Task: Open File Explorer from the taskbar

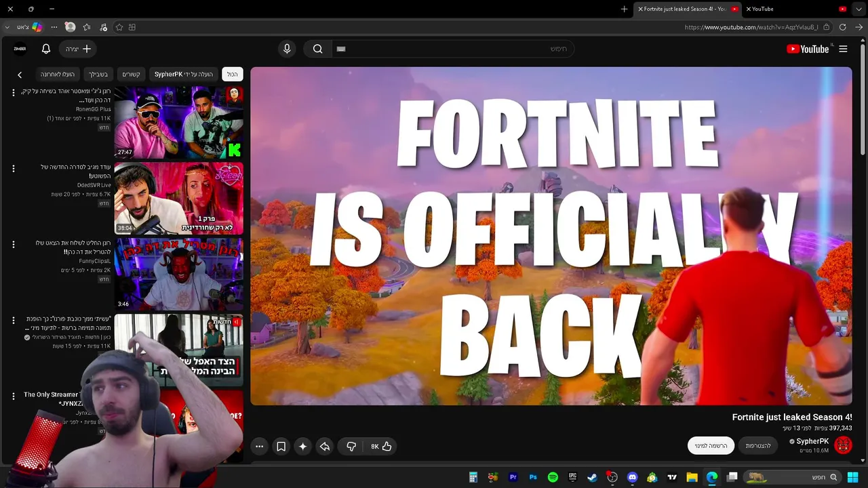Action: [x=692, y=477]
